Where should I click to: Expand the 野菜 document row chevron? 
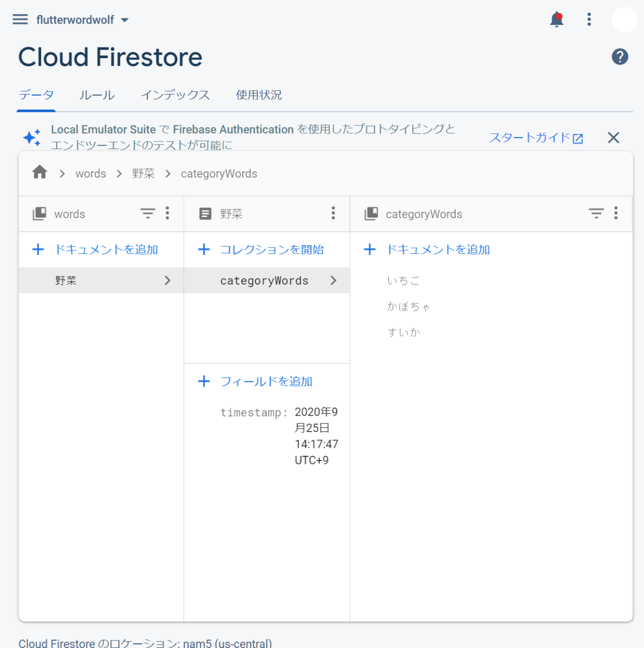click(167, 280)
